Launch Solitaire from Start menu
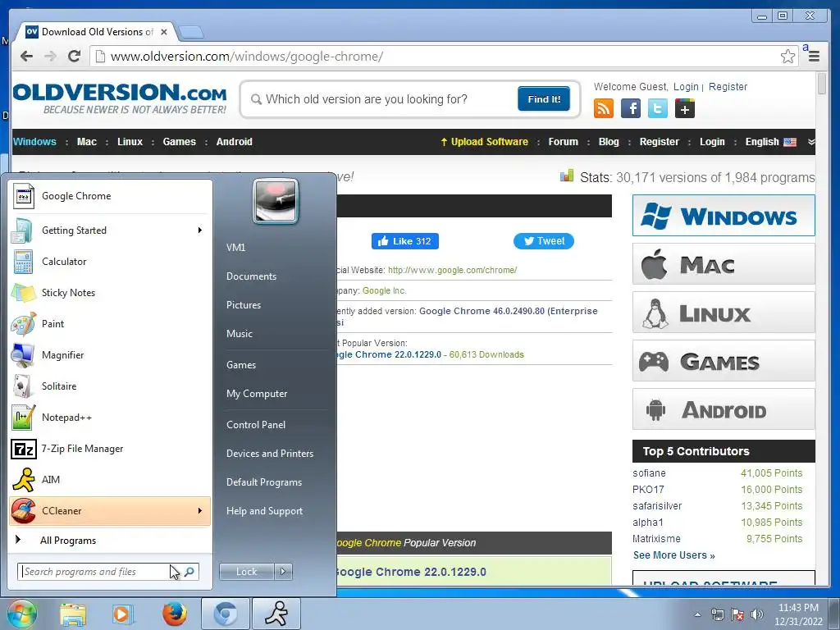840x630 pixels. pyautogui.click(x=110, y=386)
